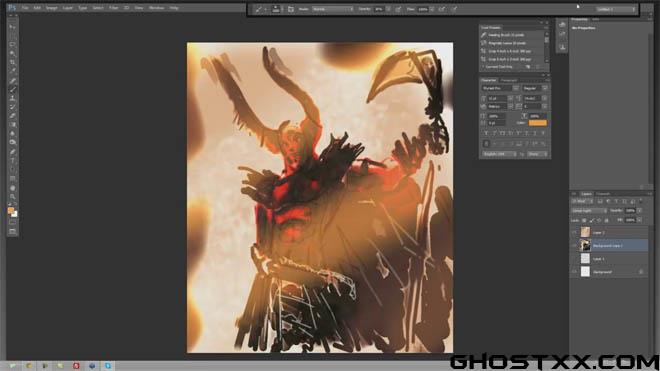Select the Move tool

click(13, 27)
